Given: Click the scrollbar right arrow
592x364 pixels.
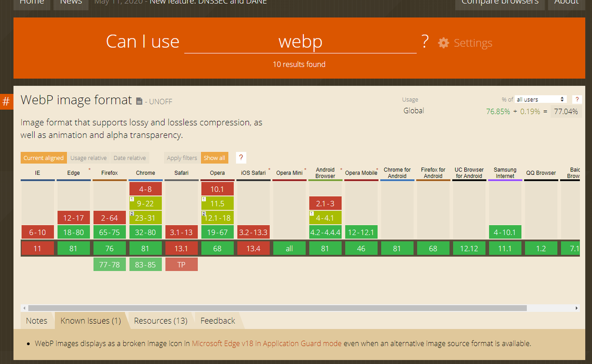Looking at the screenshot, I should [577, 308].
